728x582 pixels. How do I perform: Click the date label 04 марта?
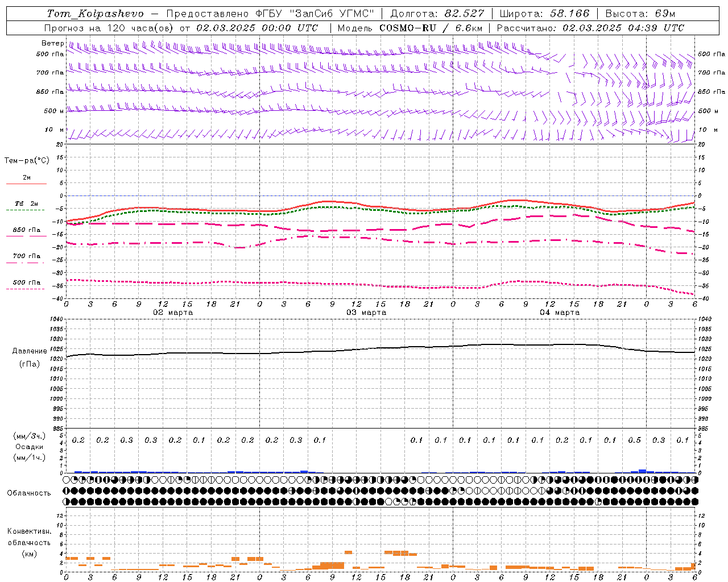pyautogui.click(x=560, y=312)
